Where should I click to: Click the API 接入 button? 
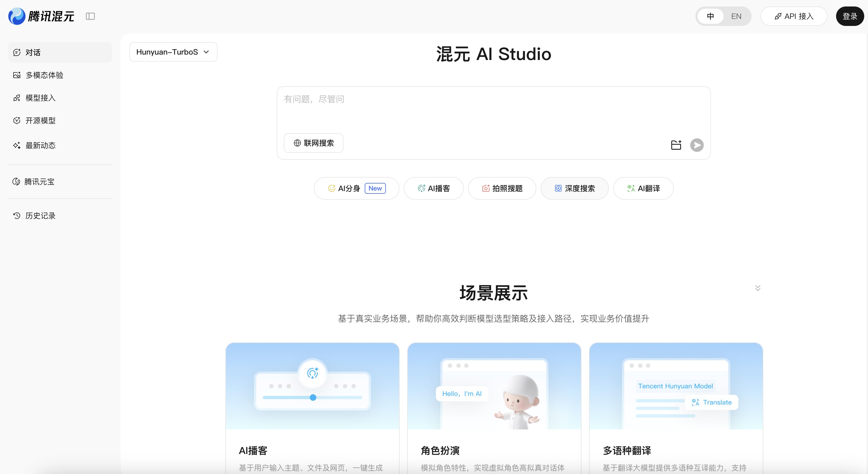point(794,16)
